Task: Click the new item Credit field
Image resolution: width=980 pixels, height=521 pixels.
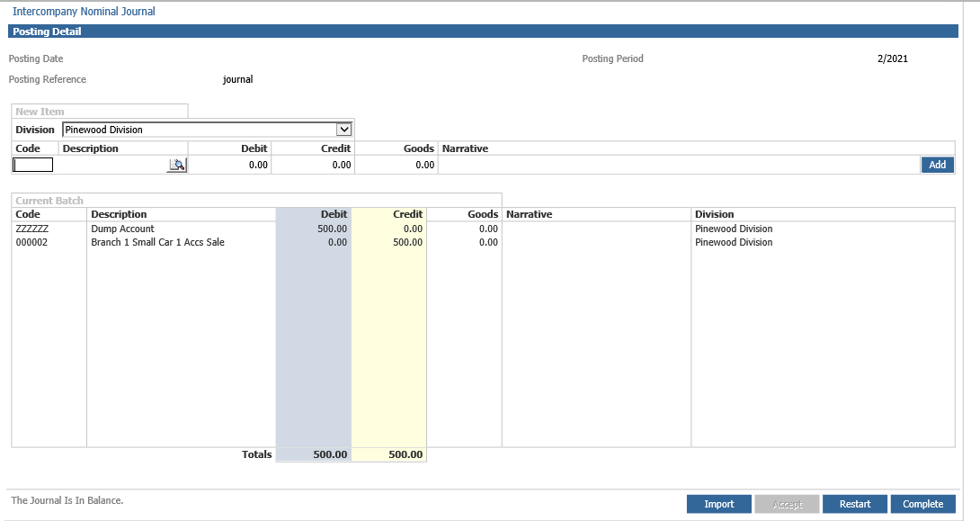Action: point(313,165)
